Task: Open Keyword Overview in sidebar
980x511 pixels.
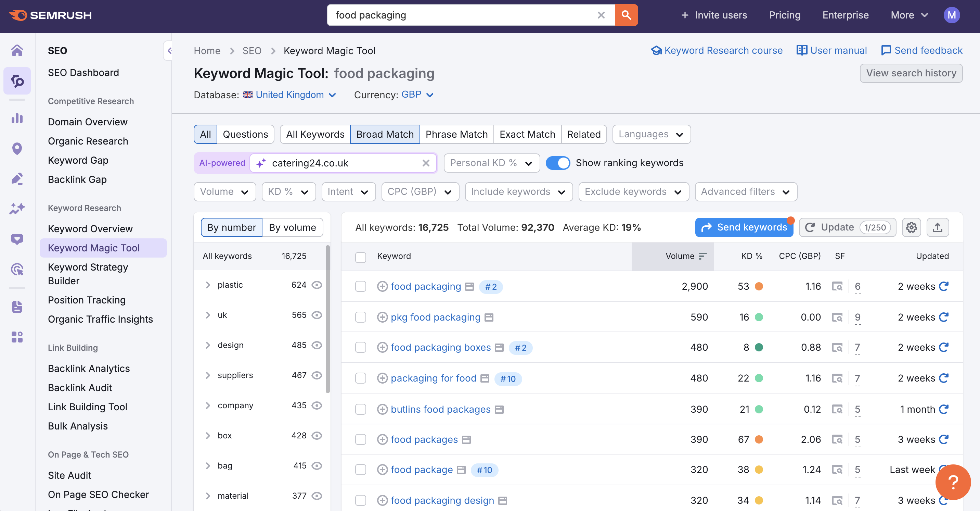Action: pyautogui.click(x=90, y=228)
